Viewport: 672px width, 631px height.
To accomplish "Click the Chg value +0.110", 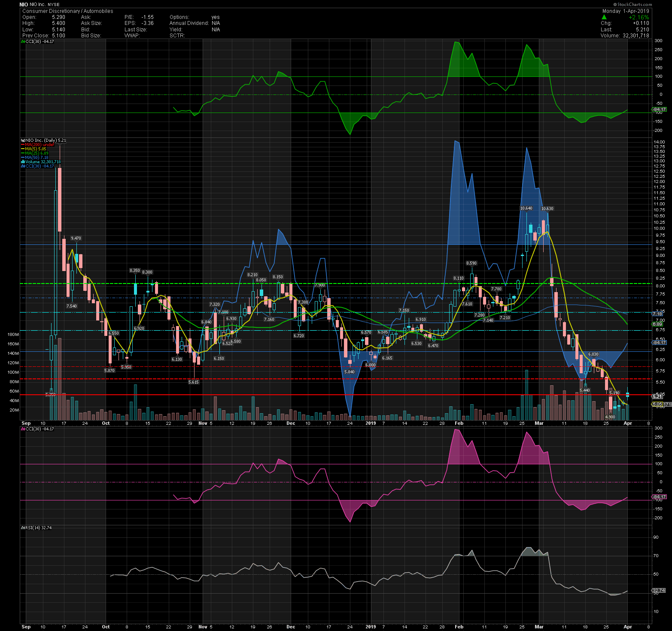I will [x=642, y=23].
